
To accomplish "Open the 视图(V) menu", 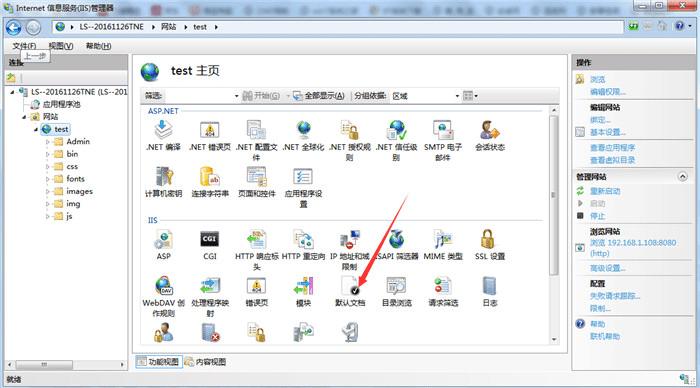I will (x=61, y=46).
